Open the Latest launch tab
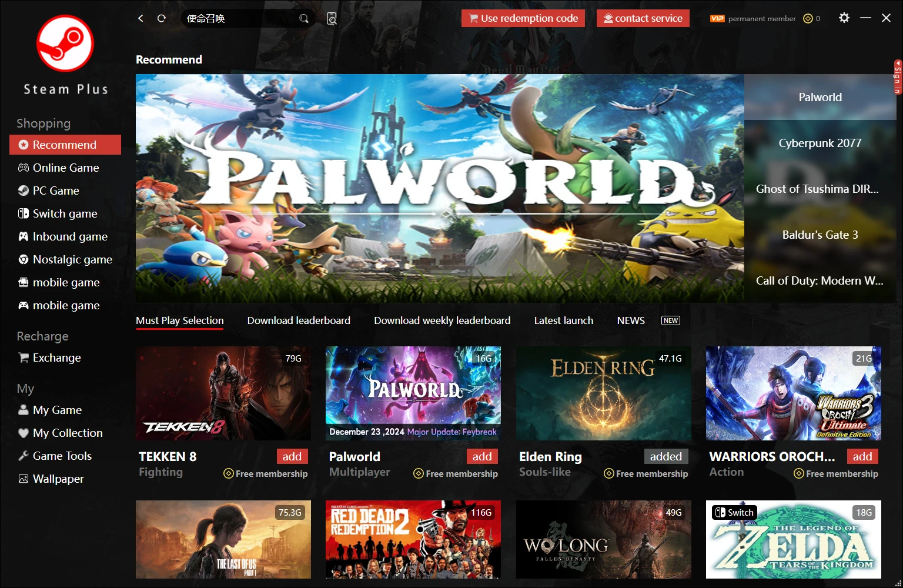 pyautogui.click(x=563, y=320)
